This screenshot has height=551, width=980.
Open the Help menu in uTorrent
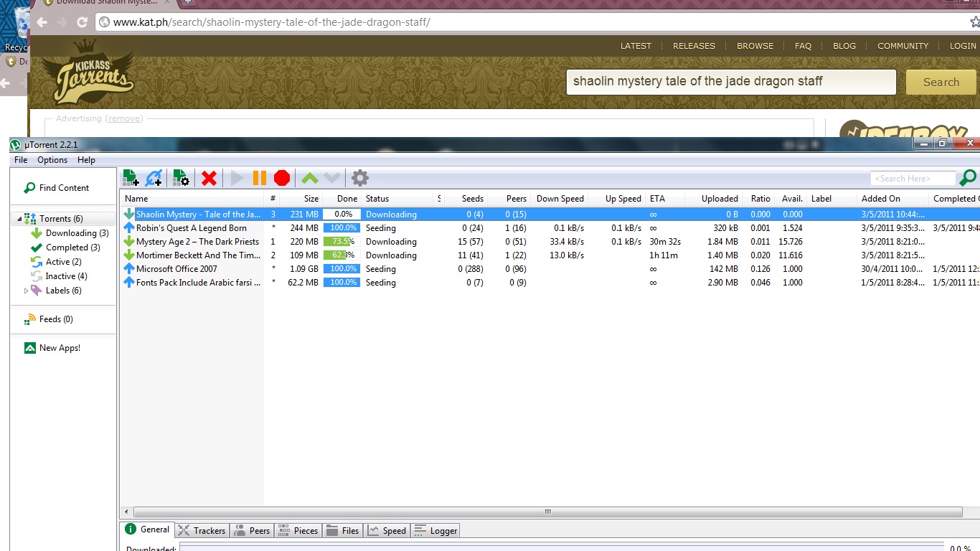tap(86, 160)
